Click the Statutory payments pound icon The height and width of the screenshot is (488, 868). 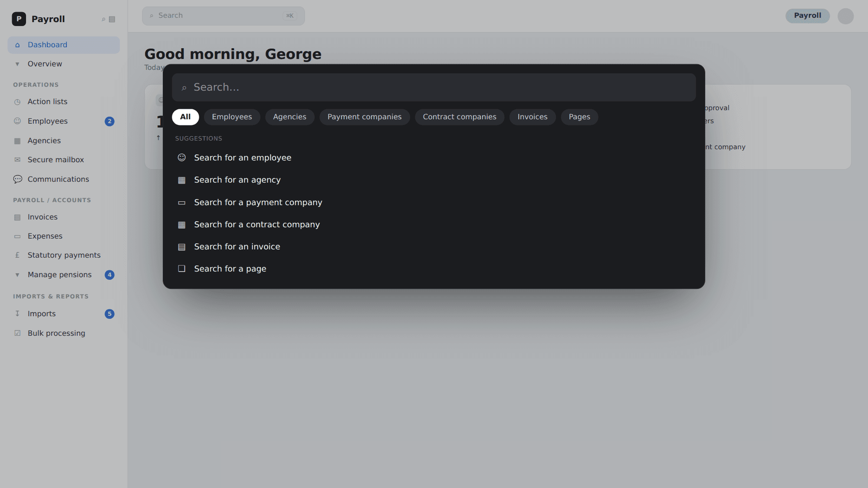(x=17, y=255)
